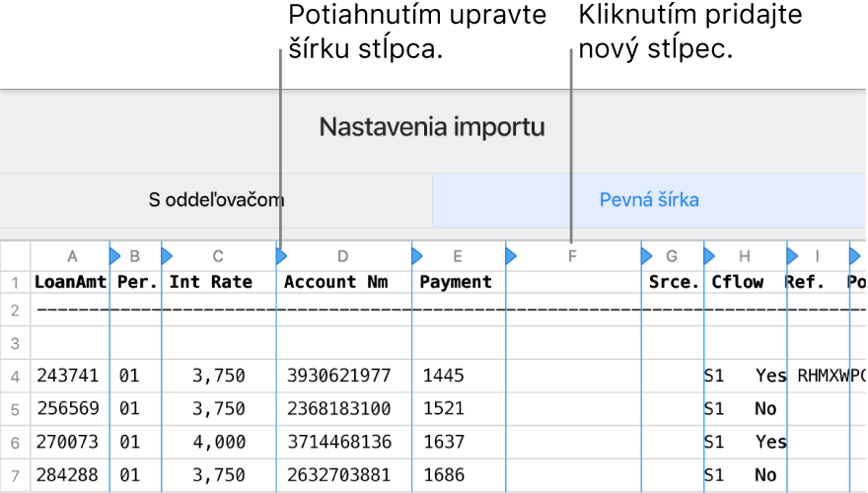Click the "LoanAmt" header cell
The image size is (868, 493).
pyautogui.click(x=70, y=282)
